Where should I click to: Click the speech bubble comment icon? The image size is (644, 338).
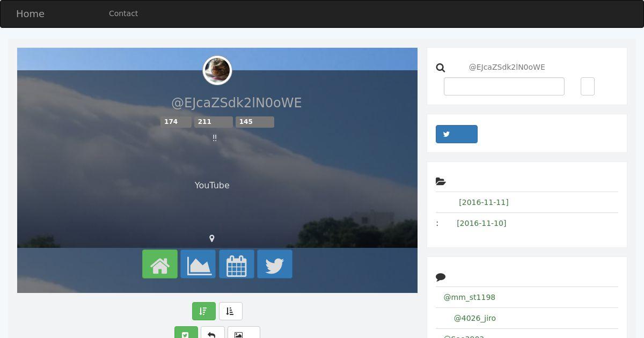tap(441, 277)
